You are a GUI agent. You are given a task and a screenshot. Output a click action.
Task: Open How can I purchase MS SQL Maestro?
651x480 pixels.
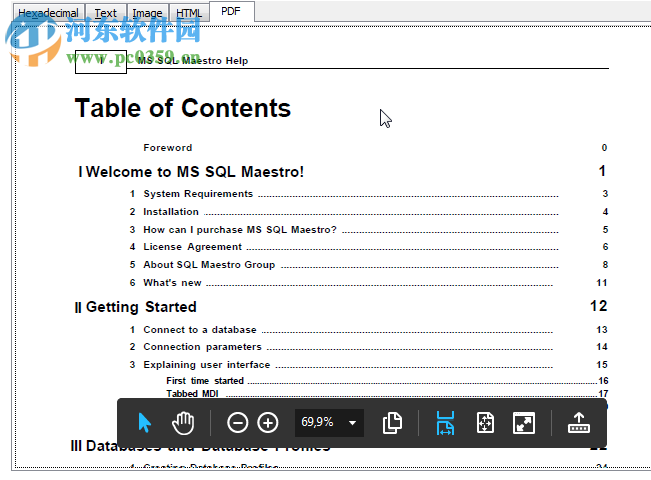(240, 230)
